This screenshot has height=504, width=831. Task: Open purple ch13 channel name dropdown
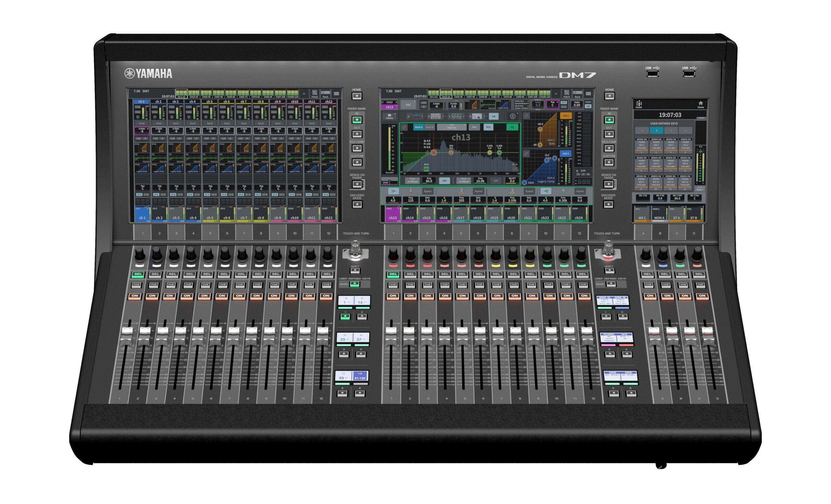(x=390, y=107)
